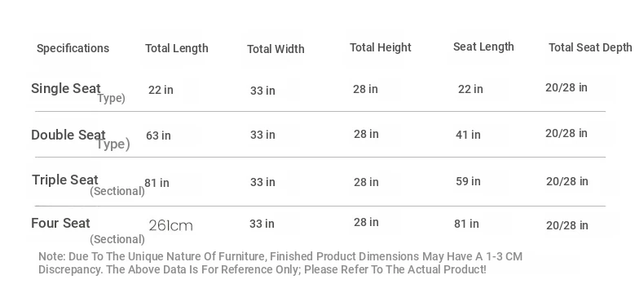The image size is (644, 302).
Task: Click the Specifications column header
Action: (73, 48)
